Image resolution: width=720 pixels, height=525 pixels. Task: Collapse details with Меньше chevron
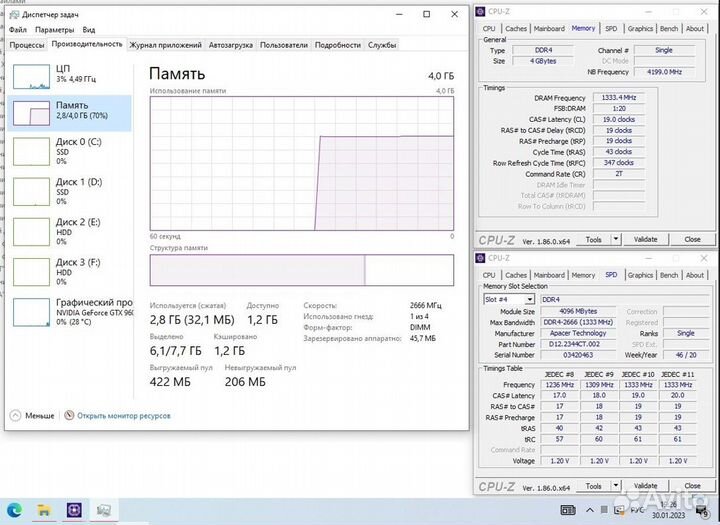(15, 416)
